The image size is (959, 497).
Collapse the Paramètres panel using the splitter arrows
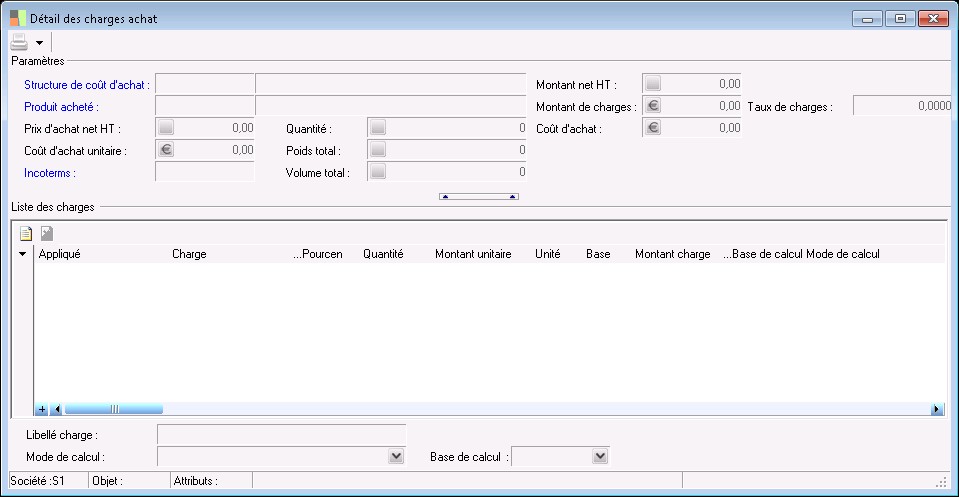[x=478, y=197]
